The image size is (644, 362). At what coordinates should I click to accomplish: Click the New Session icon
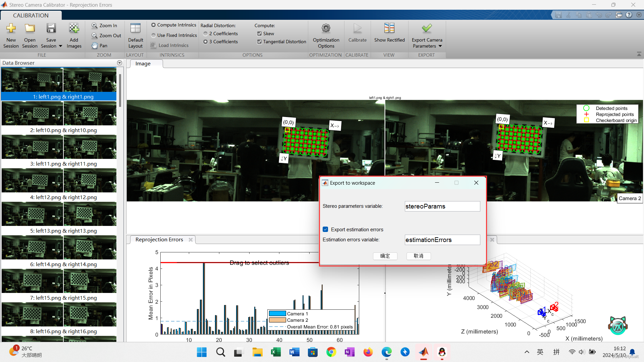point(11,29)
